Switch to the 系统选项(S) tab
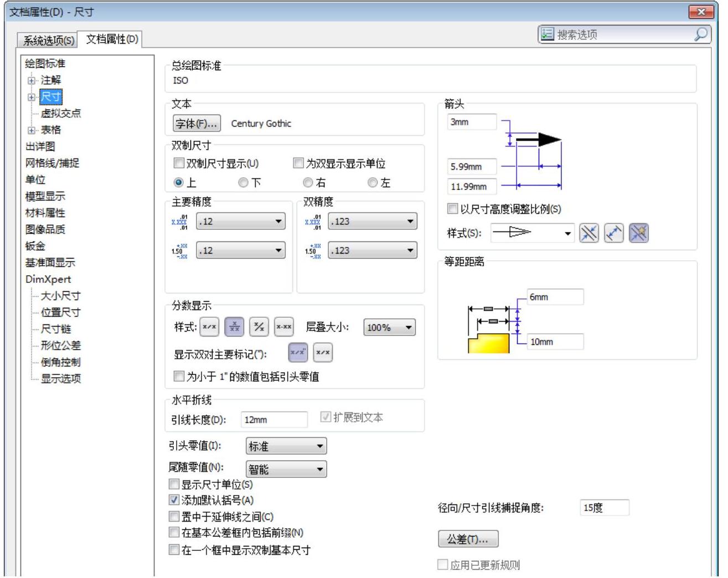The width and height of the screenshot is (728, 578). (49, 40)
